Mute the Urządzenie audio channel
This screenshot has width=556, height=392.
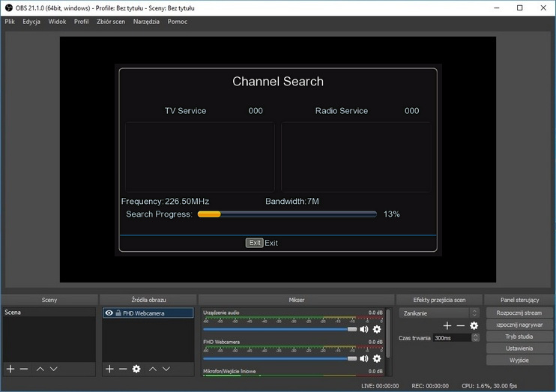(364, 329)
